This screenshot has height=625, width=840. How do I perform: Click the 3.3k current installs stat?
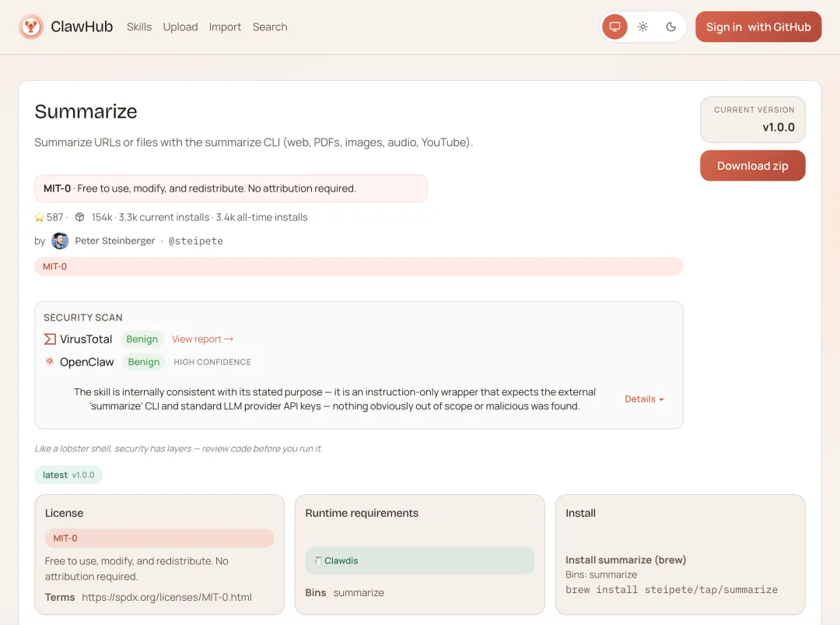pyautogui.click(x=164, y=217)
